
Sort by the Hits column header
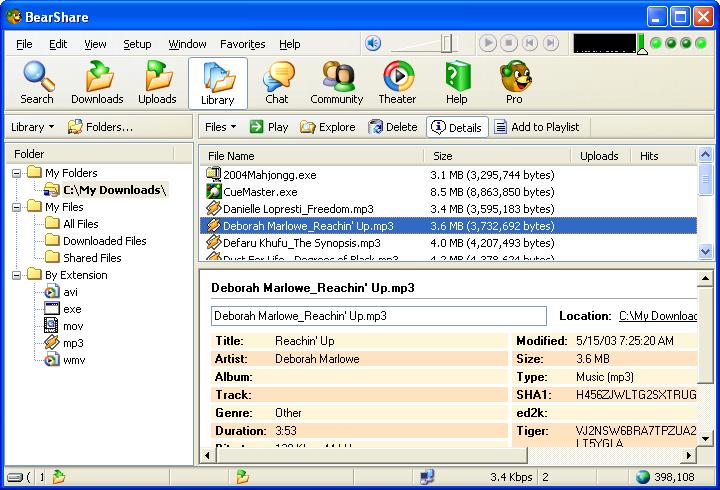(x=663, y=156)
